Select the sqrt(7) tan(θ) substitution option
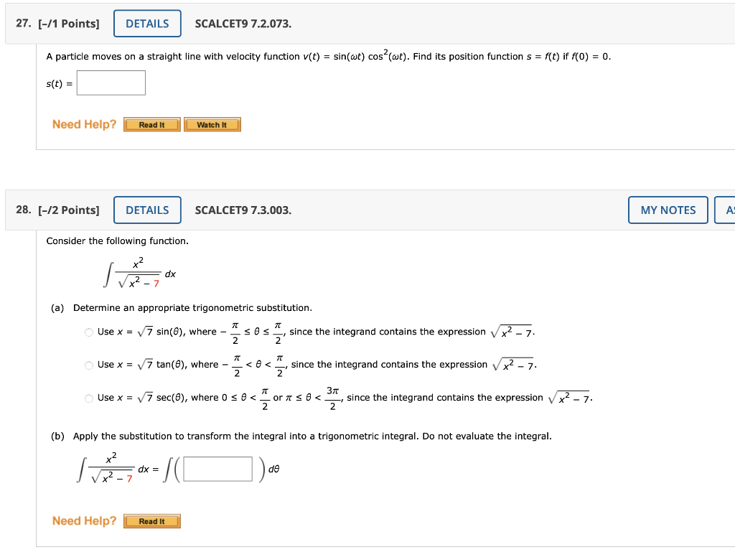 88,365
